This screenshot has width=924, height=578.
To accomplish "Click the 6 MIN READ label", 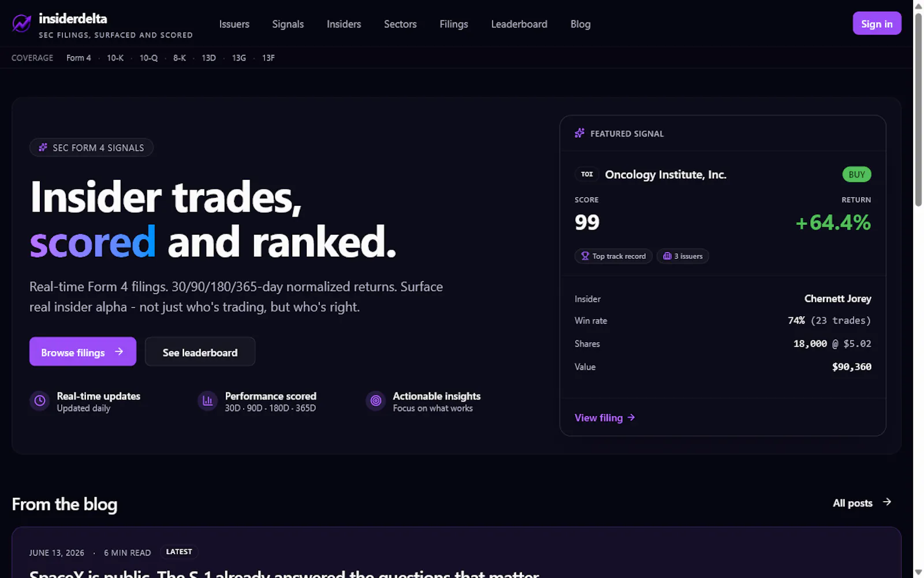I will point(128,553).
